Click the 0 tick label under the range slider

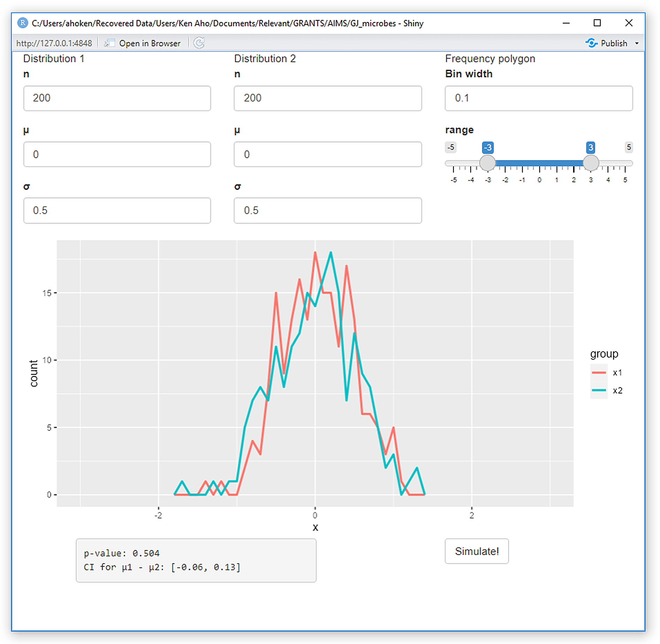(539, 180)
